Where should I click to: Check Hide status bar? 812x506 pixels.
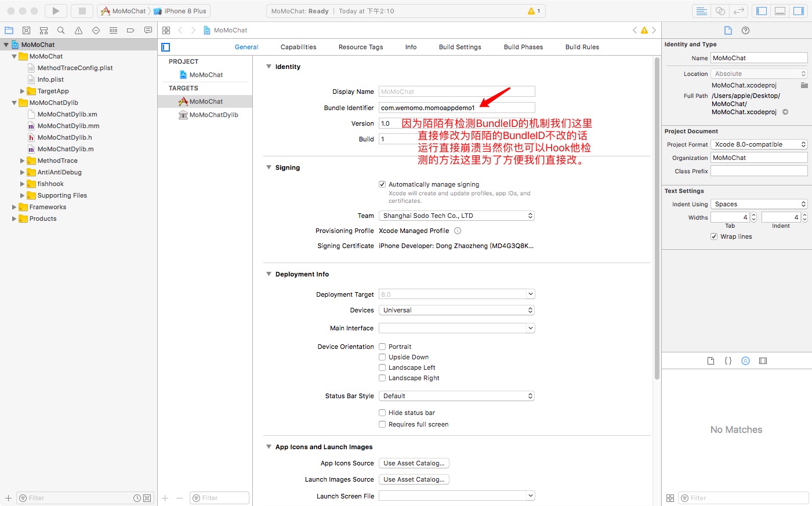(x=382, y=413)
